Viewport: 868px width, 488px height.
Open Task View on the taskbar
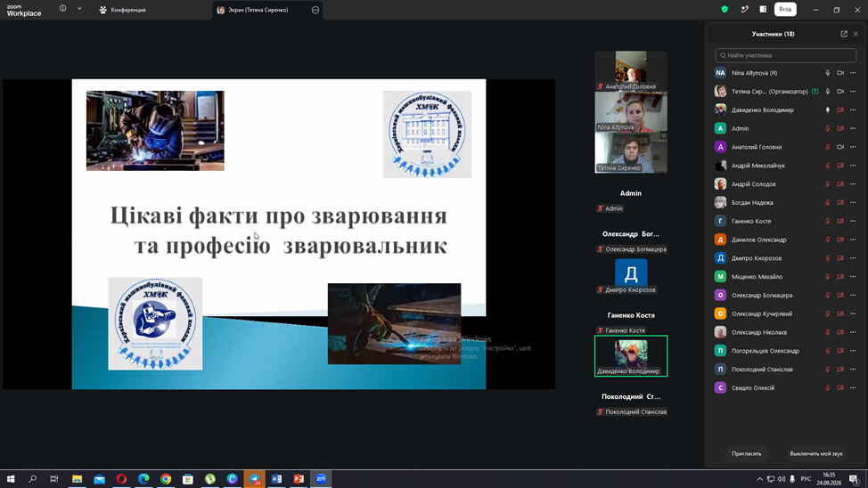pos(53,479)
